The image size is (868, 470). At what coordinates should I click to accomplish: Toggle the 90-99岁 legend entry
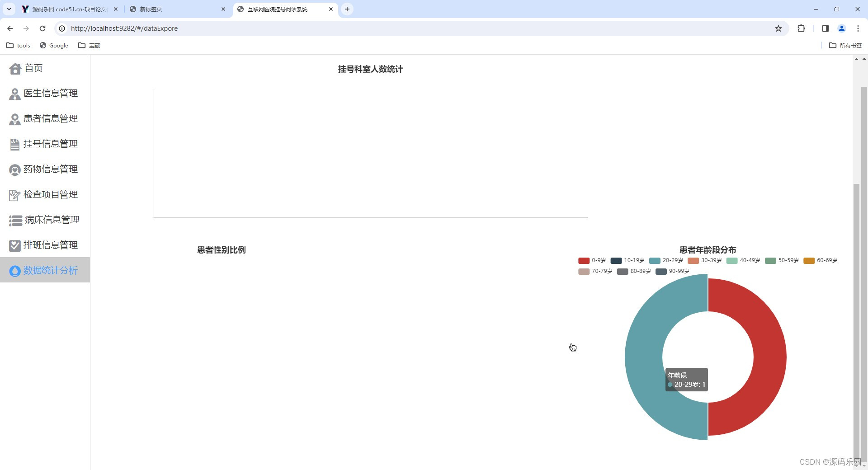[x=673, y=272]
